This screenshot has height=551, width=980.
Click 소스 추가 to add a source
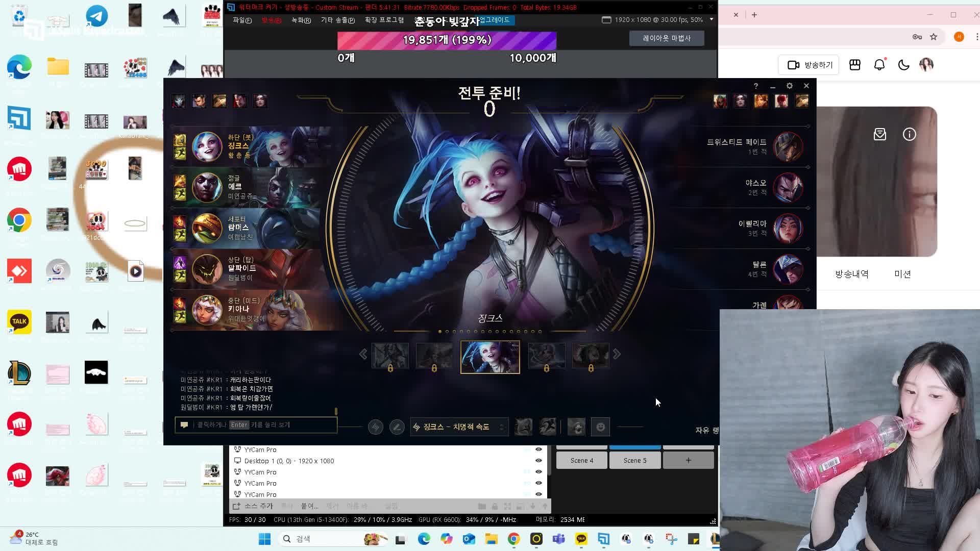[x=253, y=506]
